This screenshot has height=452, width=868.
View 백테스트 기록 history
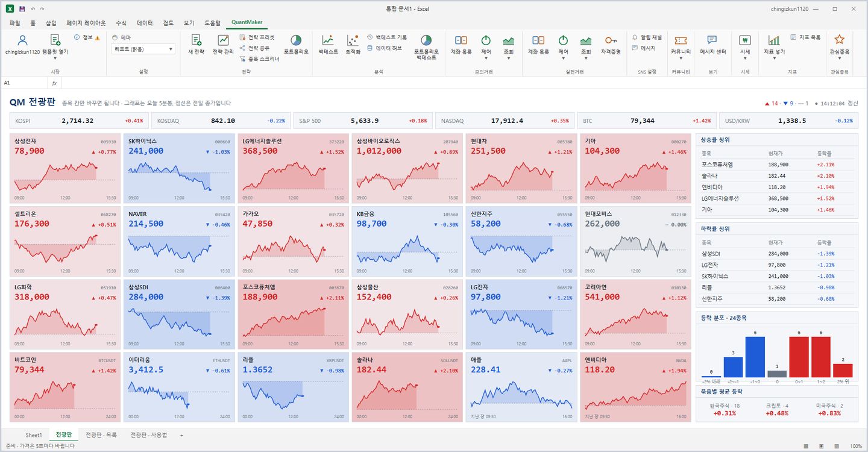[x=387, y=37]
